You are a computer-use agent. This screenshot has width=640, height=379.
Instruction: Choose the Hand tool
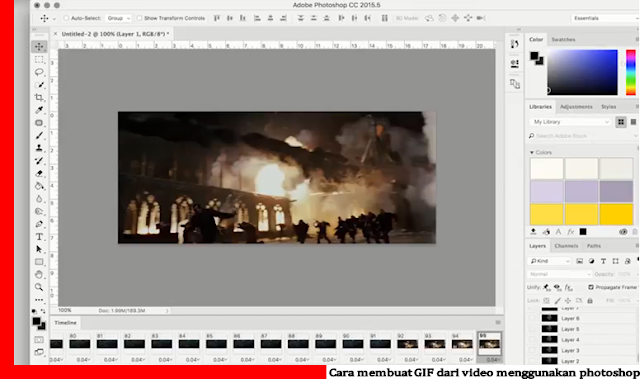point(39,274)
